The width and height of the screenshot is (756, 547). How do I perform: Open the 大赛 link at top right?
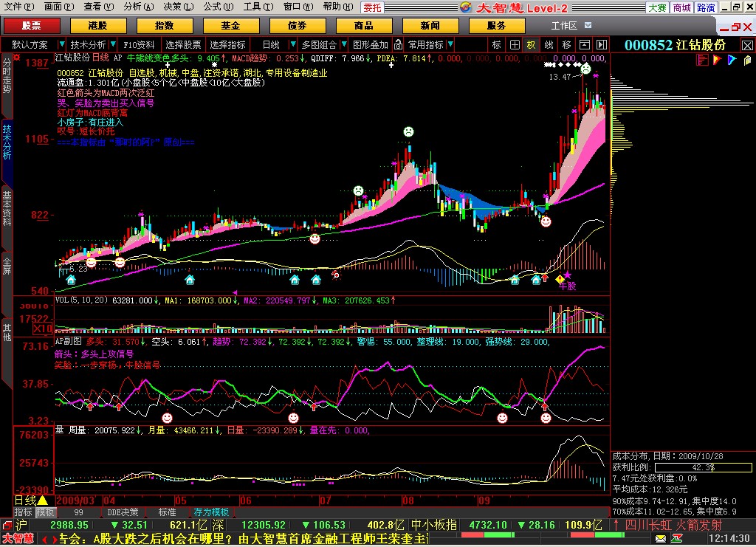(656, 7)
